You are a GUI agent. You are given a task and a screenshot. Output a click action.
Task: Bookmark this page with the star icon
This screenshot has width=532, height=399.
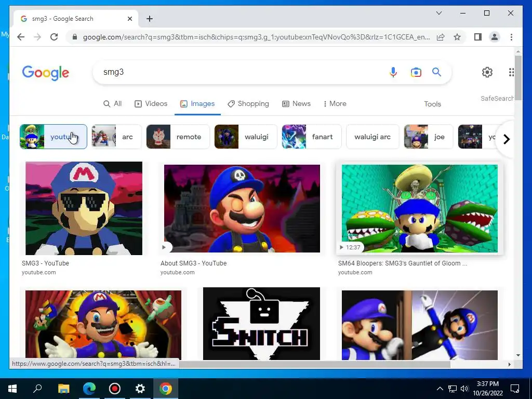pyautogui.click(x=457, y=37)
